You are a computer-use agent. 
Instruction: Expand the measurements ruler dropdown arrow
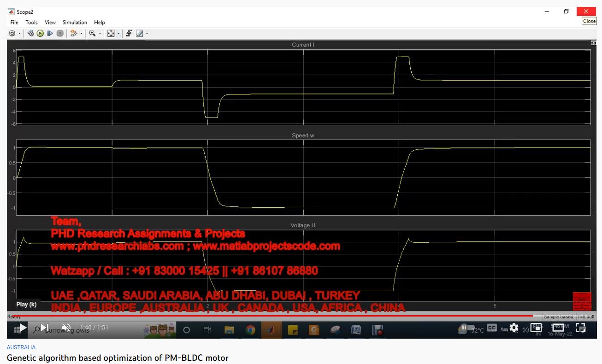coord(147,34)
